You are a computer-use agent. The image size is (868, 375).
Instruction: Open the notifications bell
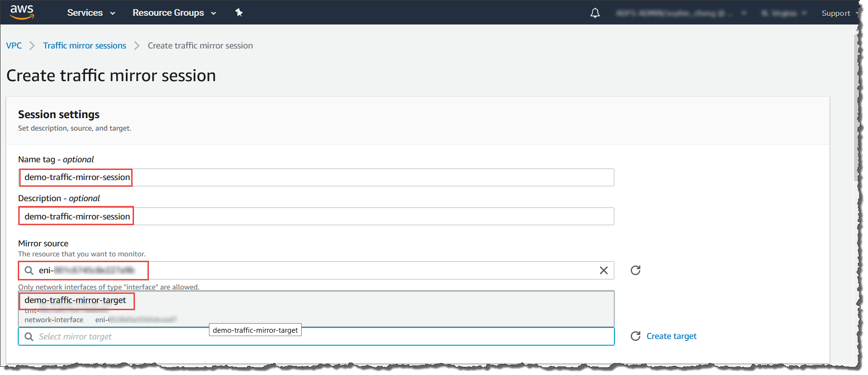595,13
